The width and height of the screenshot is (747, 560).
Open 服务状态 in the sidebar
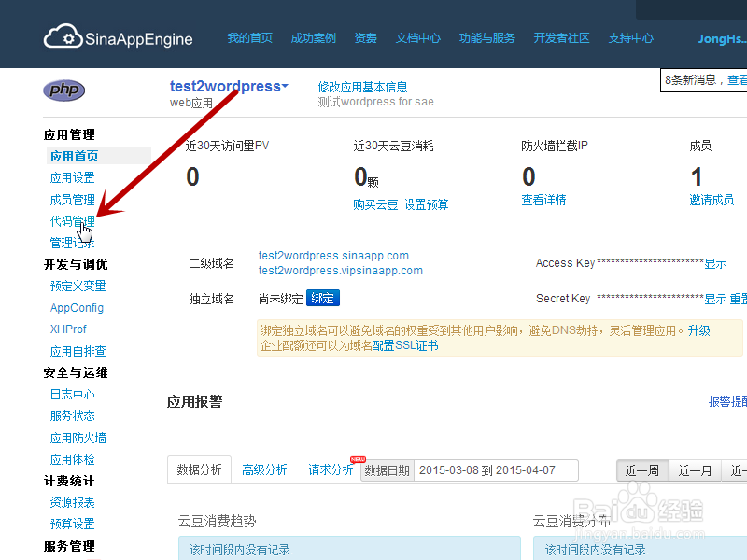coord(73,415)
